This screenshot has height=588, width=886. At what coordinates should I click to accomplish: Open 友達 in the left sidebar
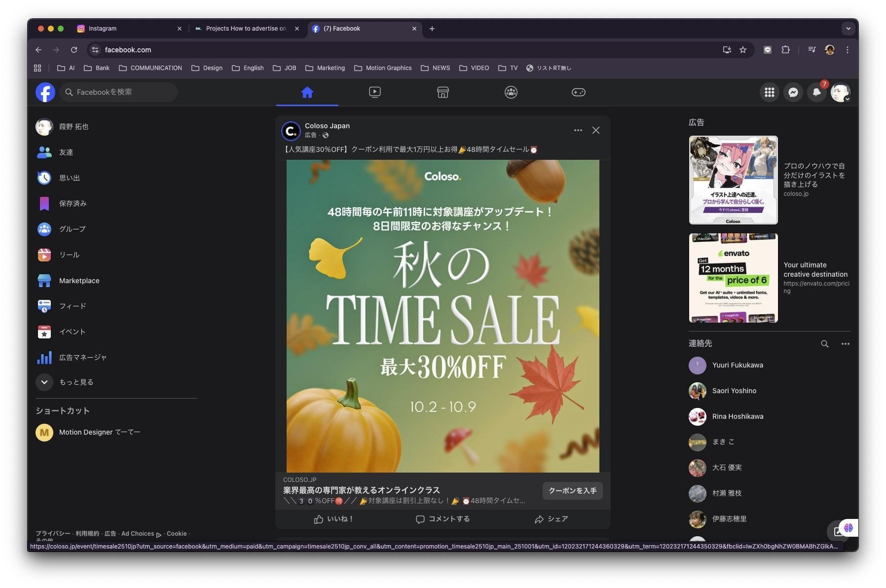click(x=116, y=152)
